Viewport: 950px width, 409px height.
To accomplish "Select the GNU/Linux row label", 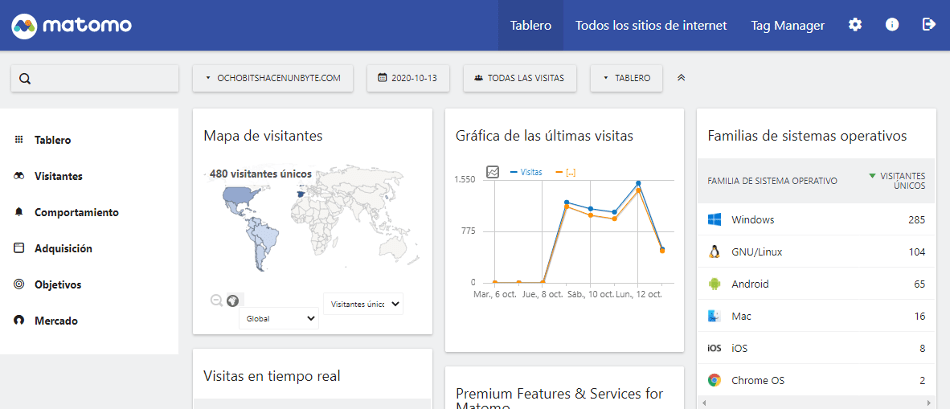I will [x=757, y=252].
